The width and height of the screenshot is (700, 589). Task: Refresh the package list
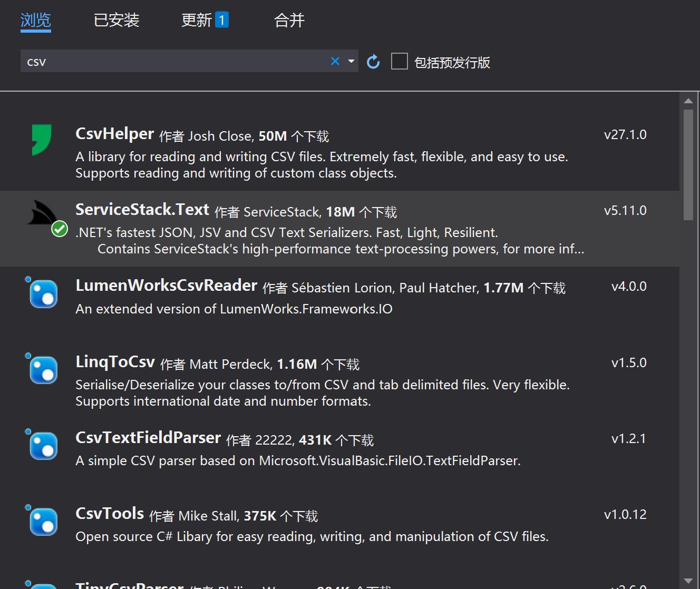[373, 62]
